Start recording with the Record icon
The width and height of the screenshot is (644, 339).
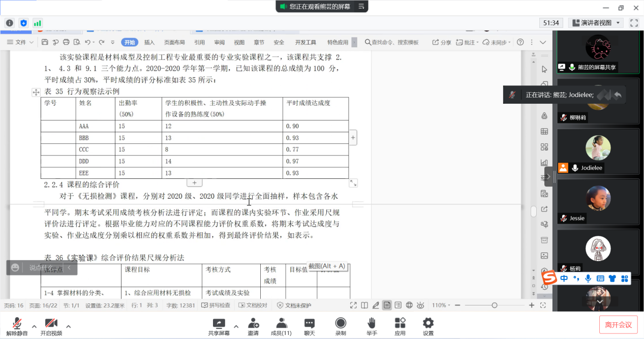coord(341,323)
